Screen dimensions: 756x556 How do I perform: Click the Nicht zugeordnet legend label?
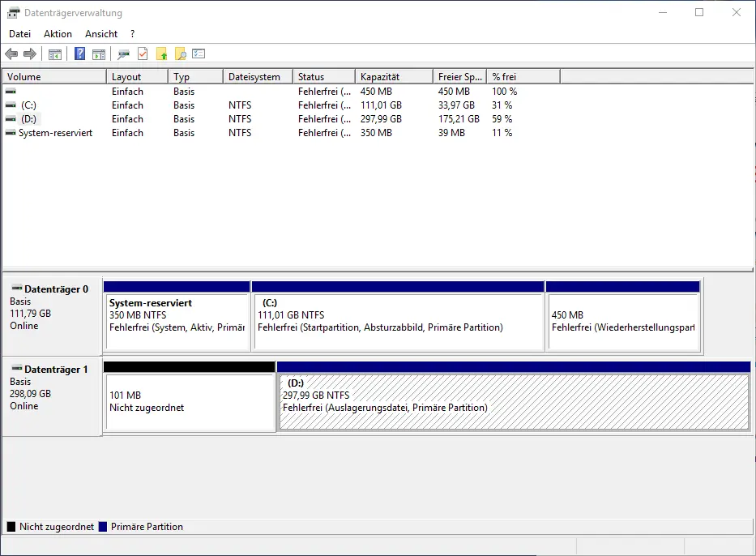coord(57,527)
